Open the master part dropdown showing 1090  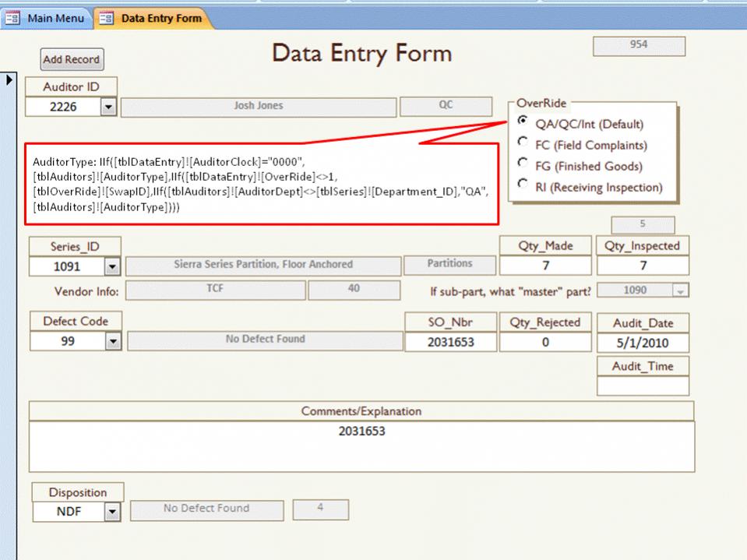click(x=681, y=291)
